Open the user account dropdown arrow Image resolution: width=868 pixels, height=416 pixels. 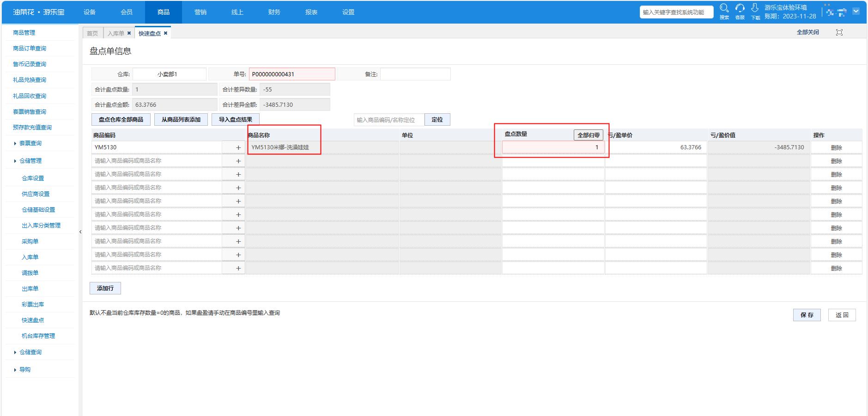pyautogui.click(x=856, y=12)
